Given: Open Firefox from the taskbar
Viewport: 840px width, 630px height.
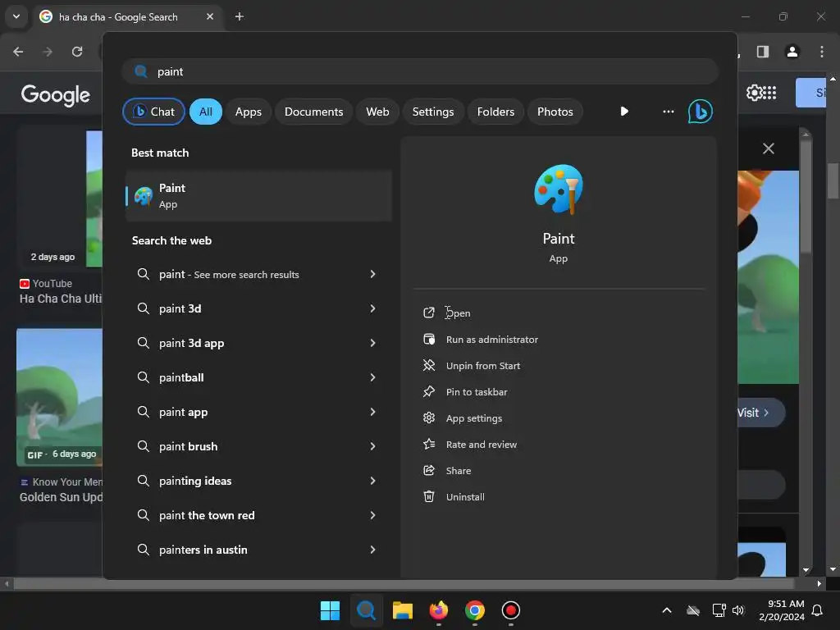Looking at the screenshot, I should [x=439, y=610].
